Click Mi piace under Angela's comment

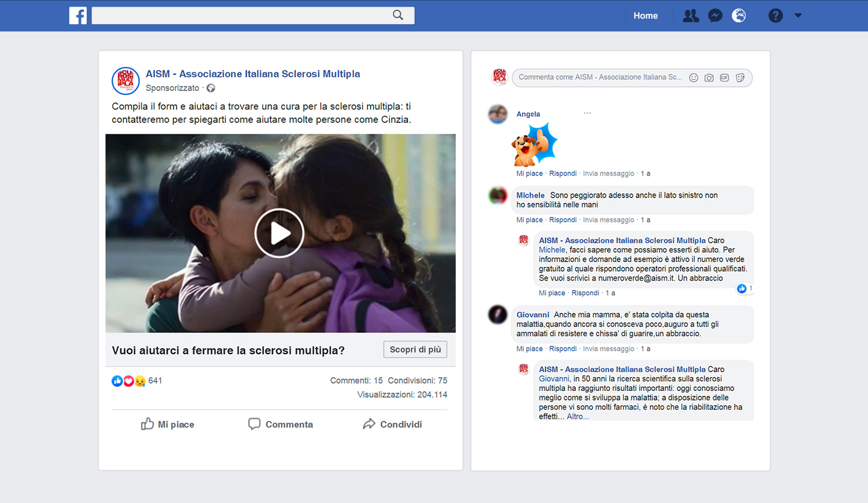pyautogui.click(x=529, y=173)
